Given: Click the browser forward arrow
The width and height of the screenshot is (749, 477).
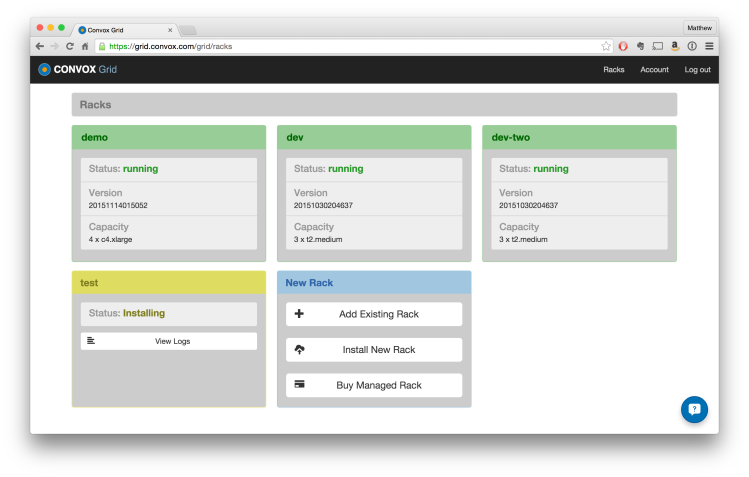Looking at the screenshot, I should 55,46.
